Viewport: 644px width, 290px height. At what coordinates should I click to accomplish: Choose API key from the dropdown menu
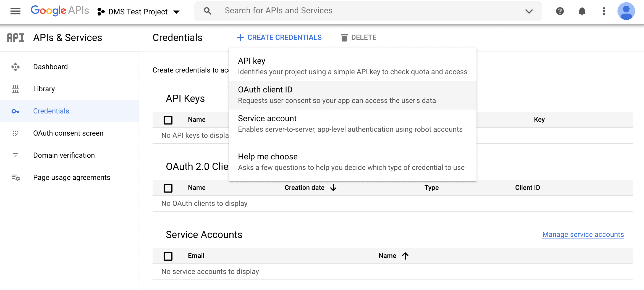[x=353, y=66]
